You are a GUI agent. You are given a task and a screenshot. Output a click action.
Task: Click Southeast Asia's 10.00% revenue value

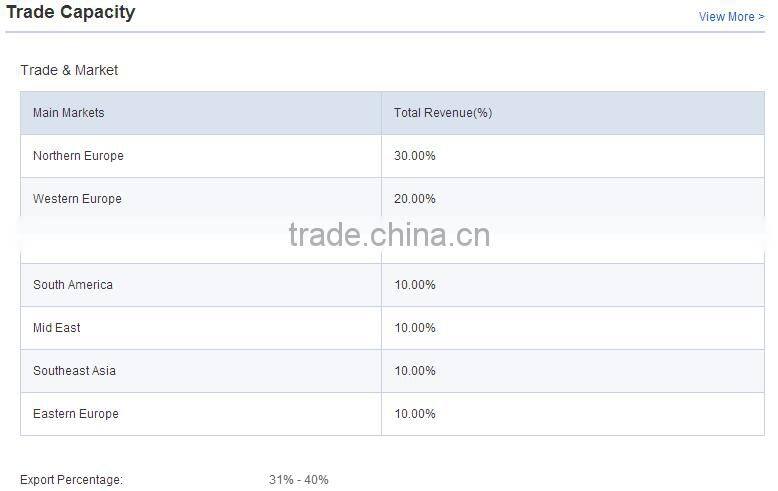(x=414, y=371)
